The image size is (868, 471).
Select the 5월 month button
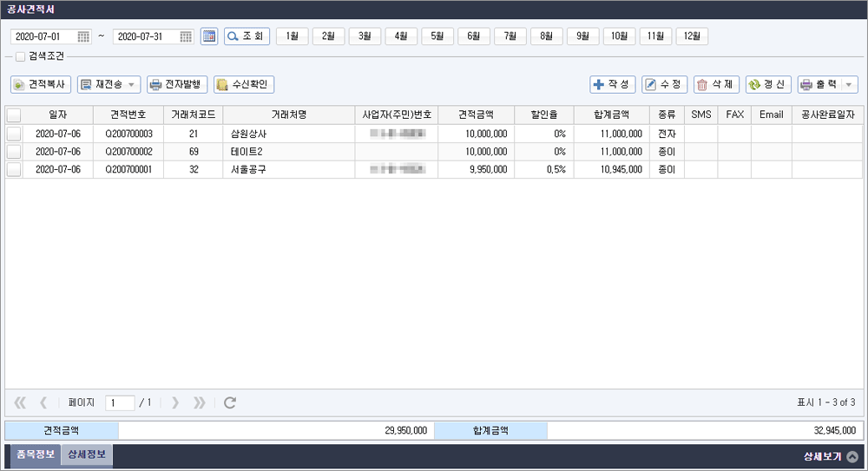pos(437,36)
